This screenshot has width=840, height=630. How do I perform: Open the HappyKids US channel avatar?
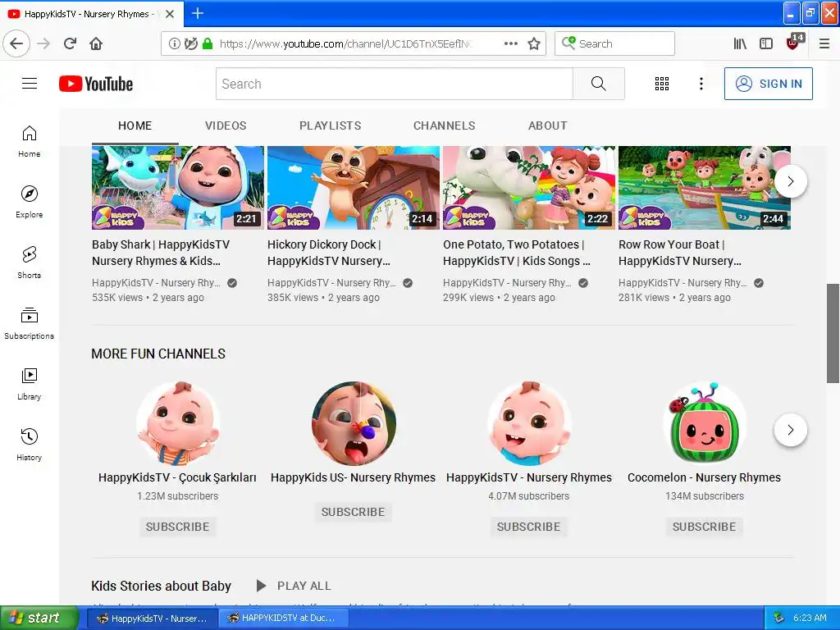tap(354, 422)
